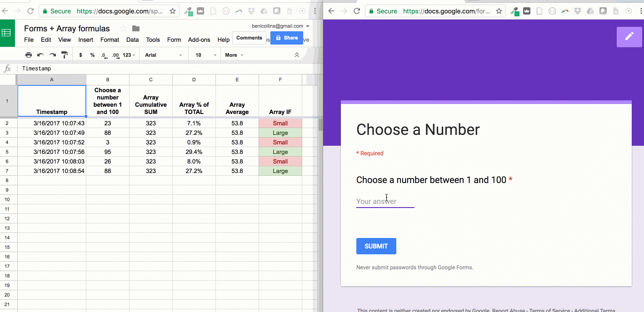The height and width of the screenshot is (312, 644).
Task: Open the More formats 123 dropdown
Action: 127,54
